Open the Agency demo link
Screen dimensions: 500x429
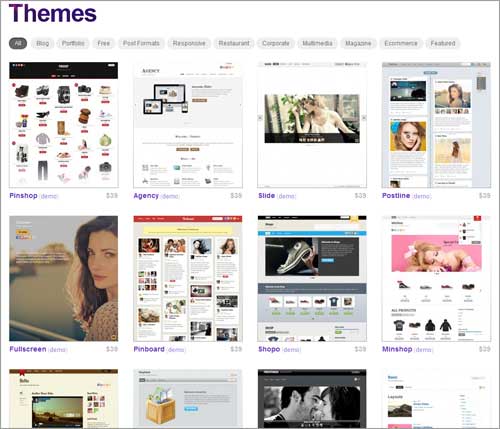point(170,196)
